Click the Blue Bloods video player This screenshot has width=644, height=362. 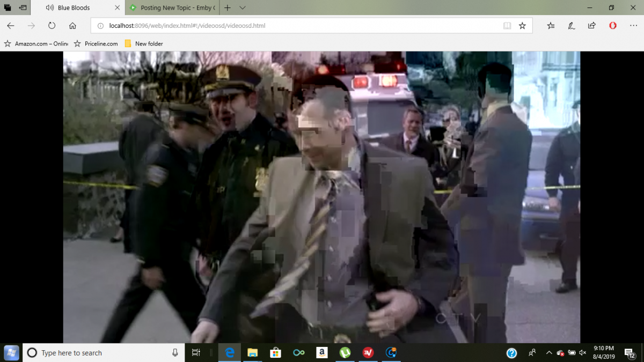[x=321, y=197]
